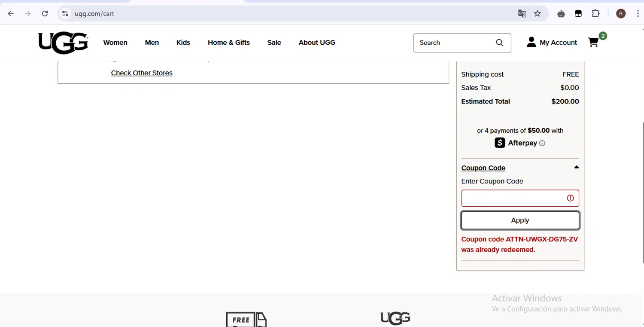Open the shopping cart icon

pyautogui.click(x=593, y=42)
